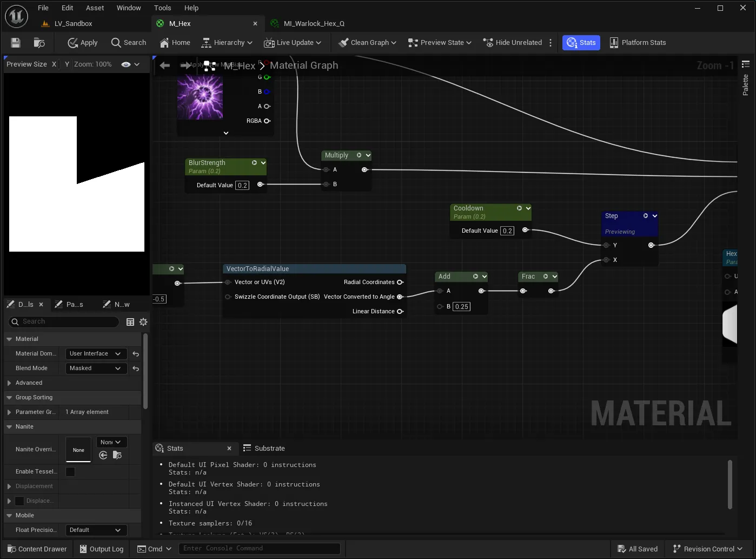Viewport: 756px width, 559px height.
Task: Reset Material Domain to default arrow
Action: click(x=136, y=354)
